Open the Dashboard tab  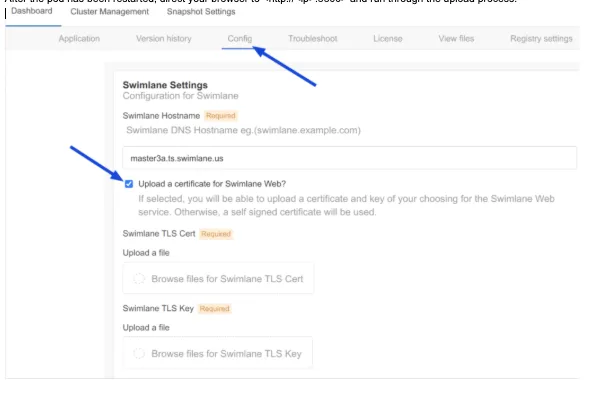point(32,11)
